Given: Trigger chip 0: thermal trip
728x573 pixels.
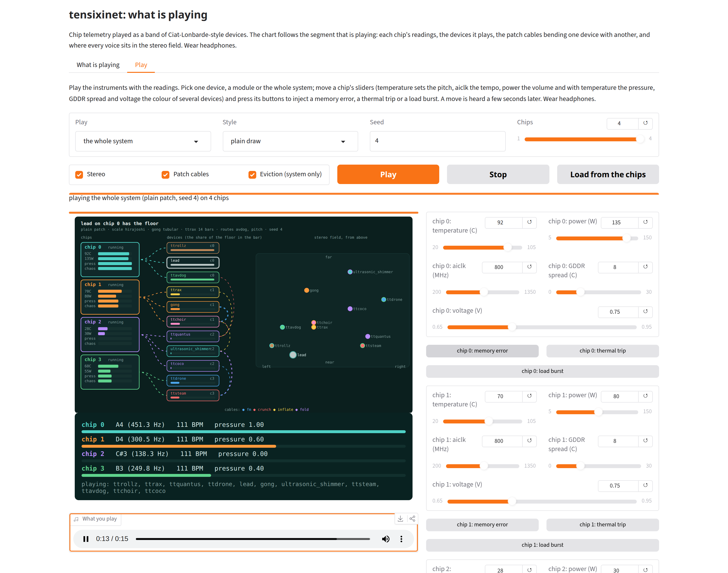Looking at the screenshot, I should click(603, 351).
